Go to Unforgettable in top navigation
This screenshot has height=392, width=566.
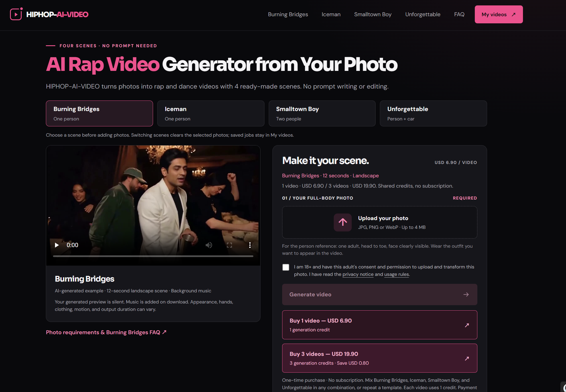click(423, 14)
